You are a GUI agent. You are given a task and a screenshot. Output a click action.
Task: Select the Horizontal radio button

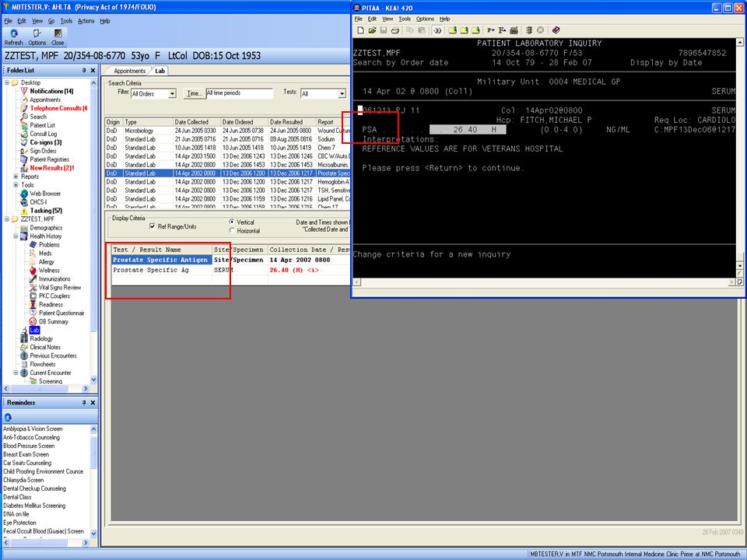tap(232, 230)
